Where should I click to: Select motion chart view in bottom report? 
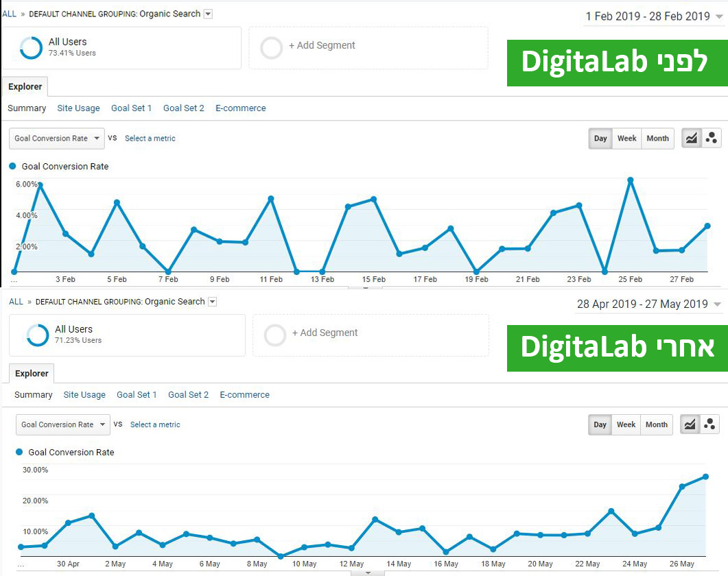(710, 424)
